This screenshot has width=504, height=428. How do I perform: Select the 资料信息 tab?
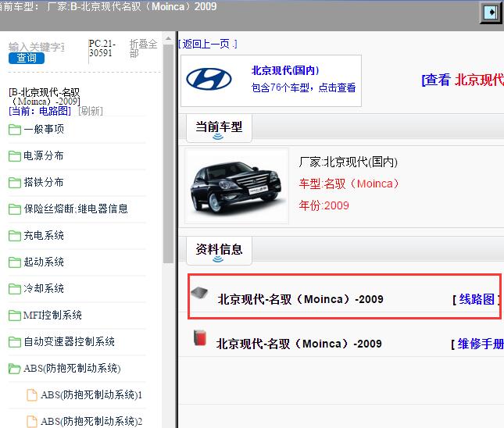219,250
